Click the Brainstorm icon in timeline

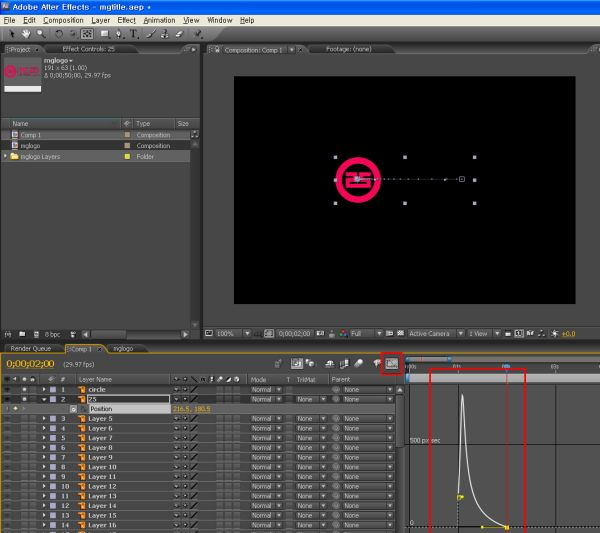point(377,363)
